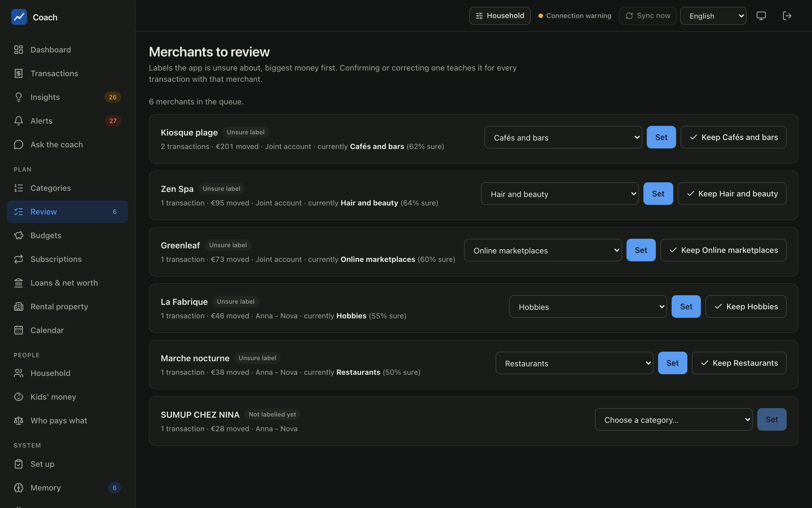
Task: Open Ask the coach chat
Action: (x=67, y=144)
